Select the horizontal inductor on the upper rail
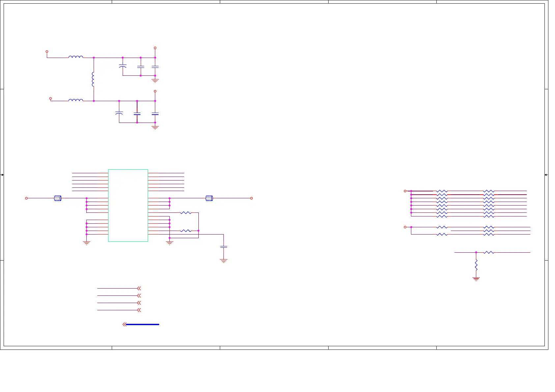 pyautogui.click(x=75, y=57)
